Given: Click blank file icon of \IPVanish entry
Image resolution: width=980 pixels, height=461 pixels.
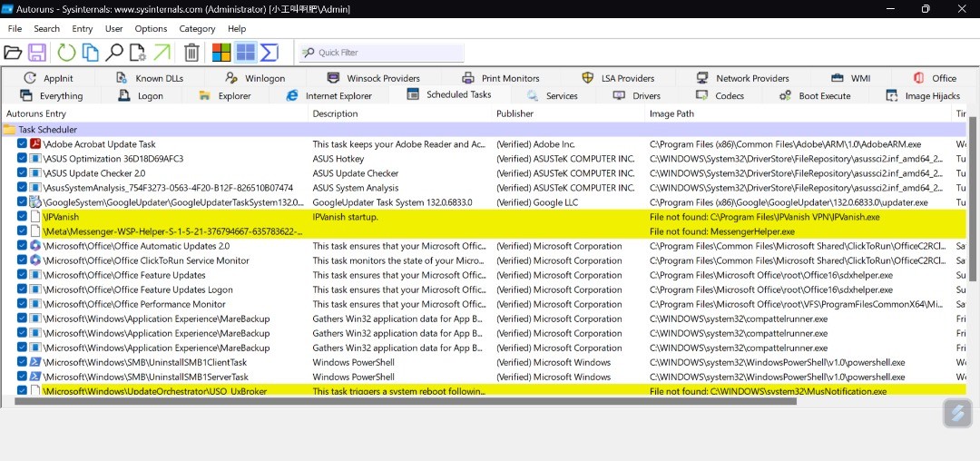Looking at the screenshot, I should pos(35,217).
